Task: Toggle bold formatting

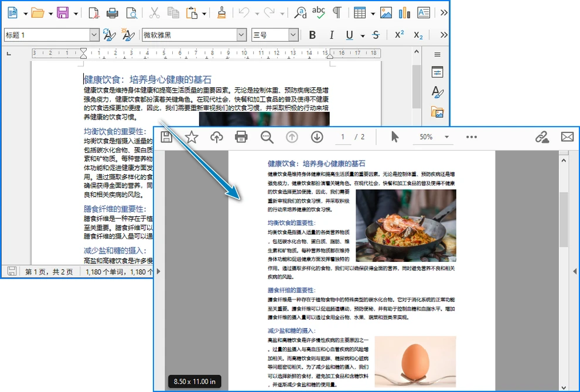Action: [x=313, y=35]
